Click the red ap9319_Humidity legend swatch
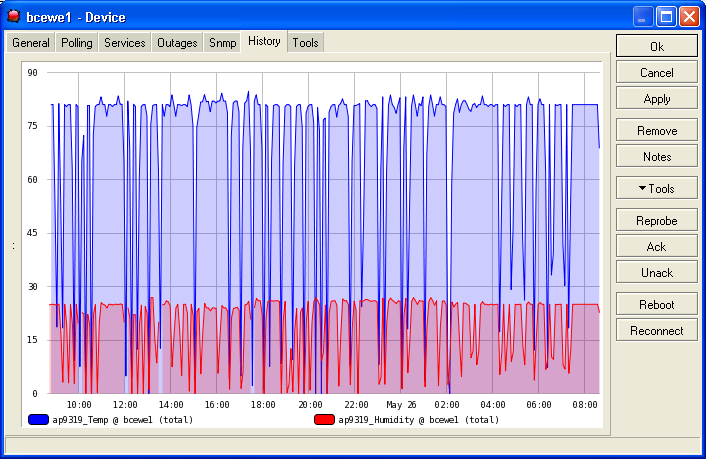The image size is (706, 459). click(324, 420)
